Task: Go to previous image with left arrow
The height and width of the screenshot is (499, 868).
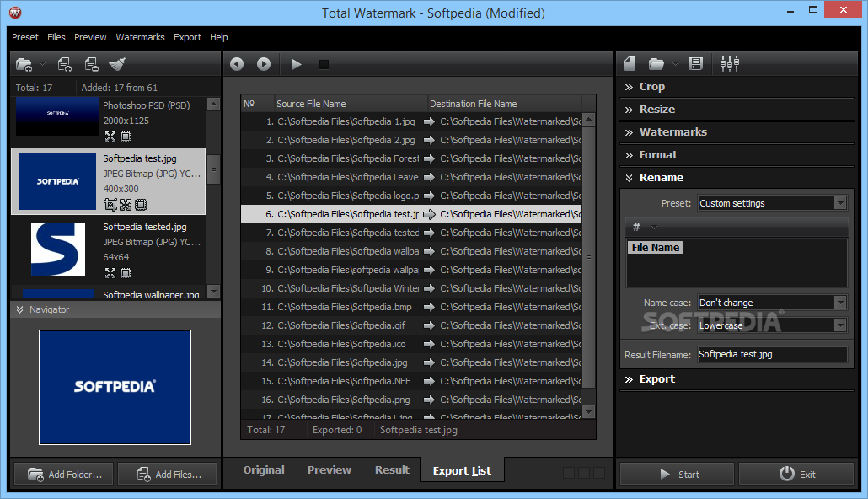Action: pyautogui.click(x=237, y=64)
